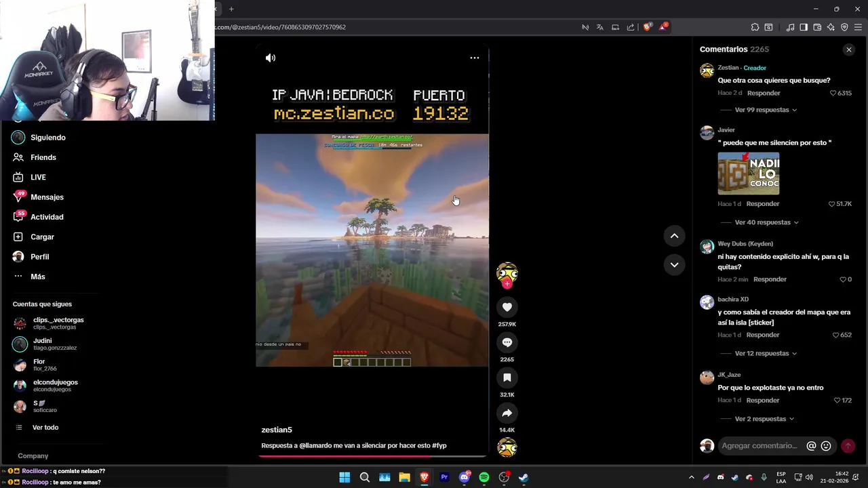Bookmark the video showing 32.1K saves
The width and height of the screenshot is (868, 488).
point(507,378)
